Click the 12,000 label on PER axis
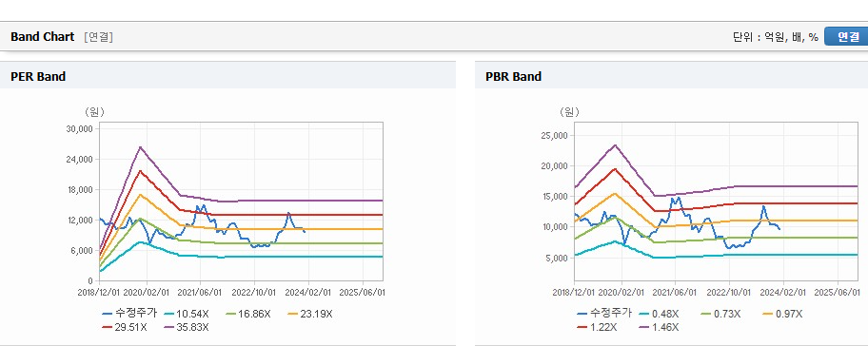 pyautogui.click(x=81, y=220)
